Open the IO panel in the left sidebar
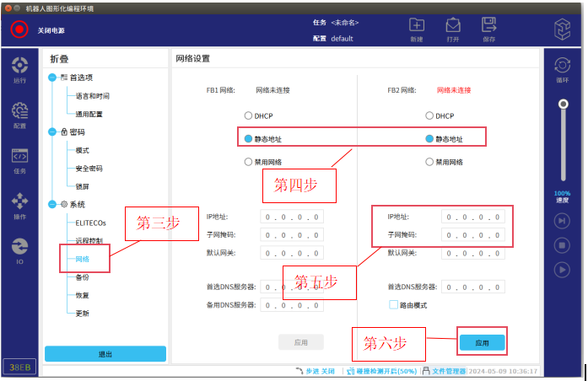 coord(19,248)
